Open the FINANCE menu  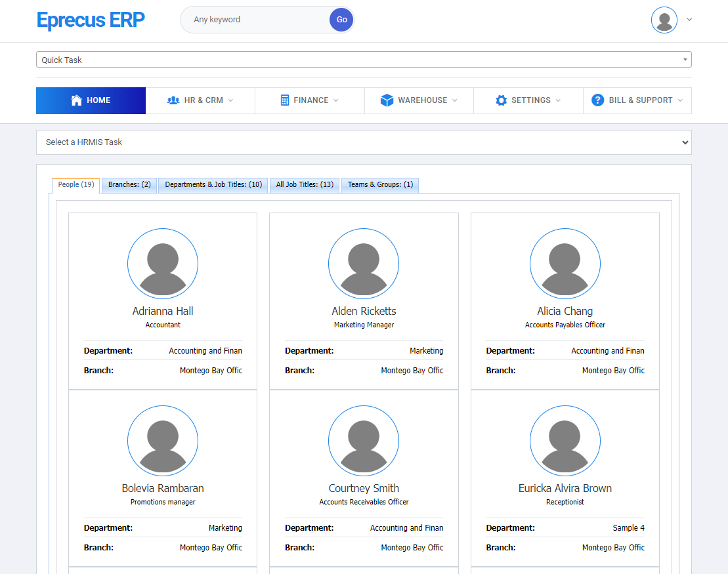(310, 100)
